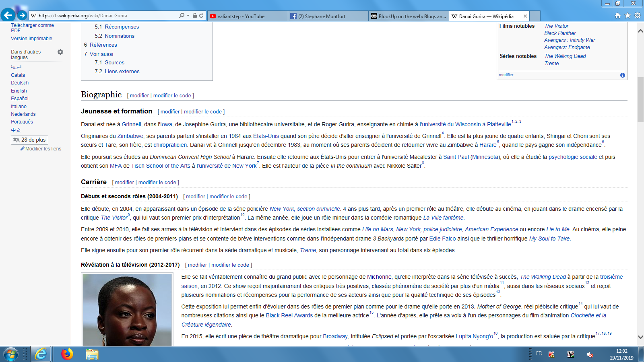Open the browser Home icon
The height and width of the screenshot is (362, 644).
[618, 16]
